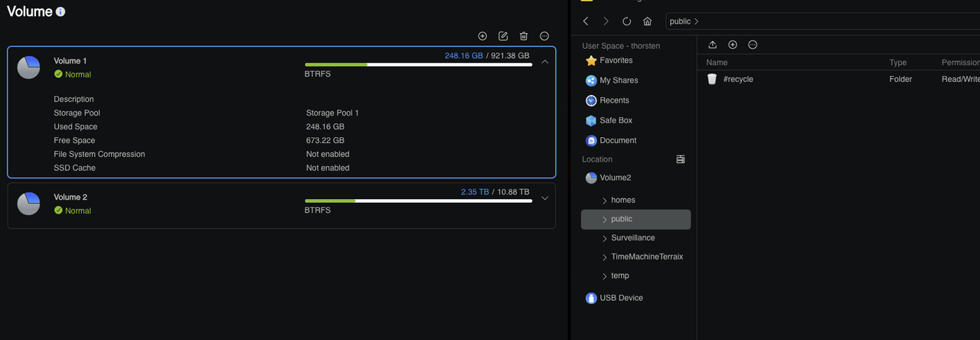
Task: Go forward in the file manager
Action: pos(606,21)
